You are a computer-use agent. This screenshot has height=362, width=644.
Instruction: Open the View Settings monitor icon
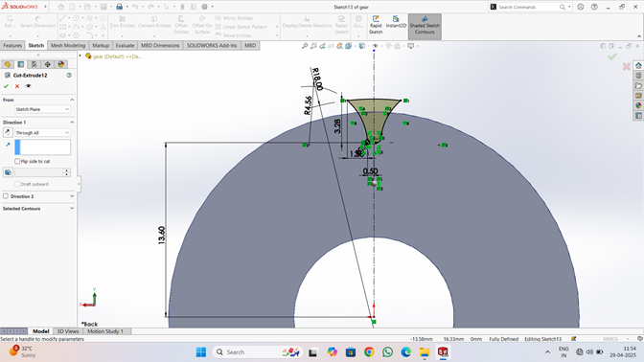(x=411, y=46)
